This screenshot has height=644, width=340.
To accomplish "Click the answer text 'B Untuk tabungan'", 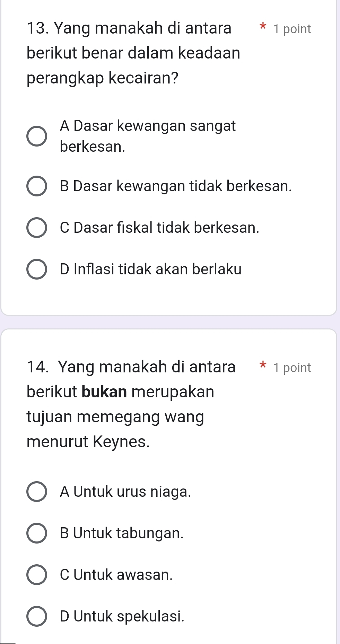I will pyautogui.click(x=122, y=533).
